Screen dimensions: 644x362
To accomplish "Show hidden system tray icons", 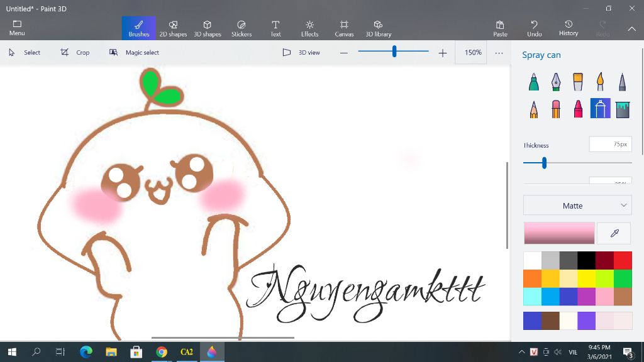I will (521, 352).
